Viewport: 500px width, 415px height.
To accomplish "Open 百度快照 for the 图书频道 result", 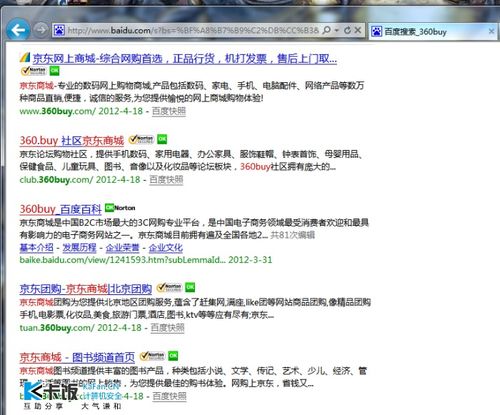I will pyautogui.click(x=169, y=396).
